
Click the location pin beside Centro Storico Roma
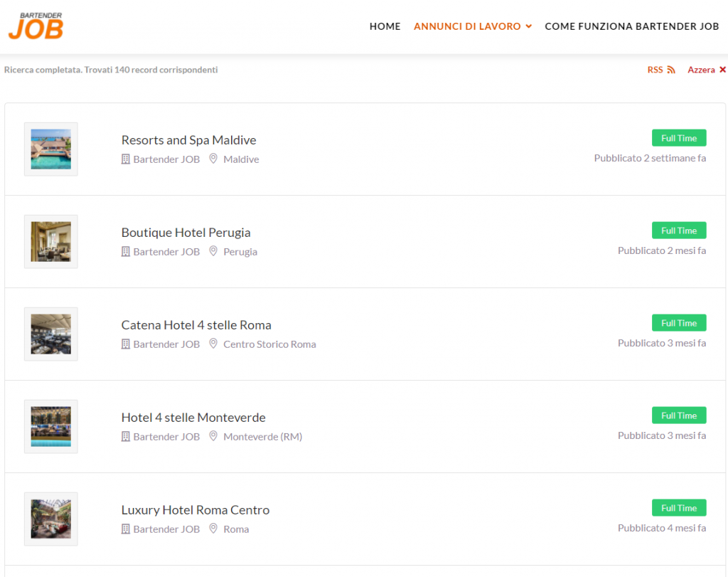point(213,344)
